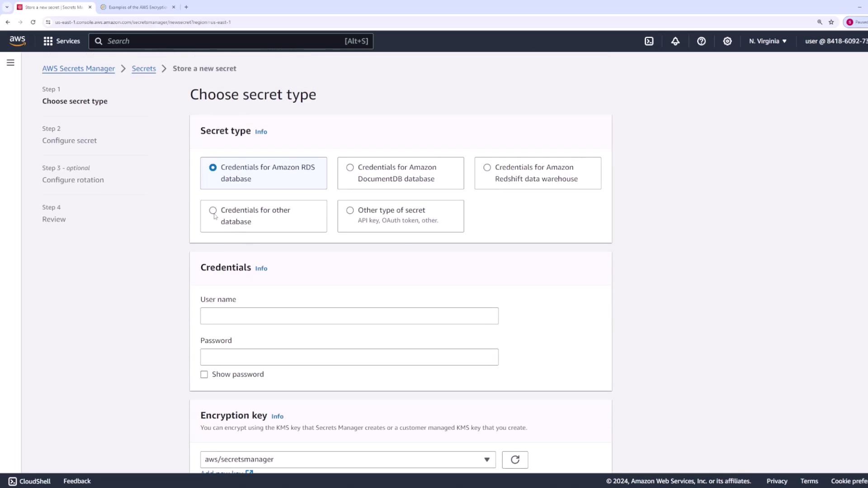The height and width of the screenshot is (488, 868).
Task: Expand the hamburger side navigation menu
Action: tap(10, 63)
